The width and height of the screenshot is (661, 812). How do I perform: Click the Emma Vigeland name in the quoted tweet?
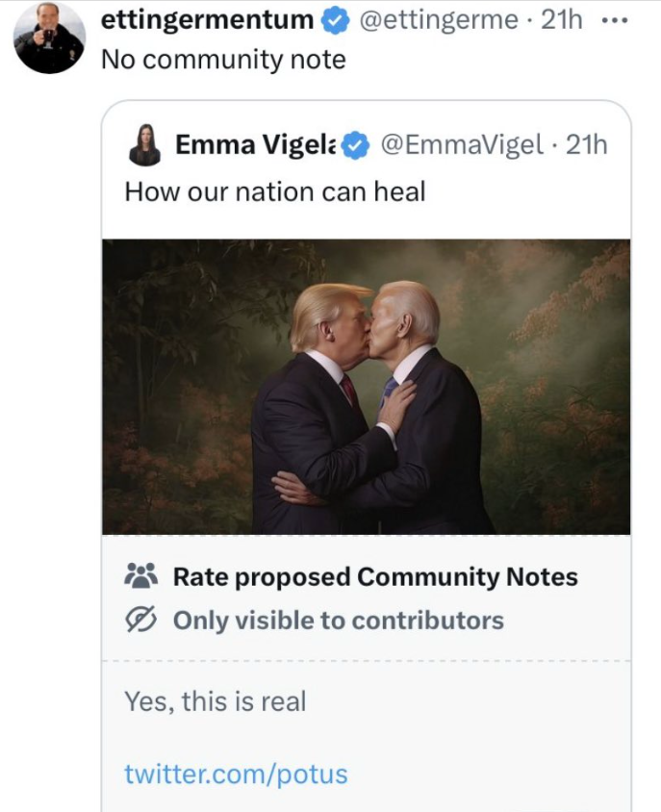click(255, 145)
